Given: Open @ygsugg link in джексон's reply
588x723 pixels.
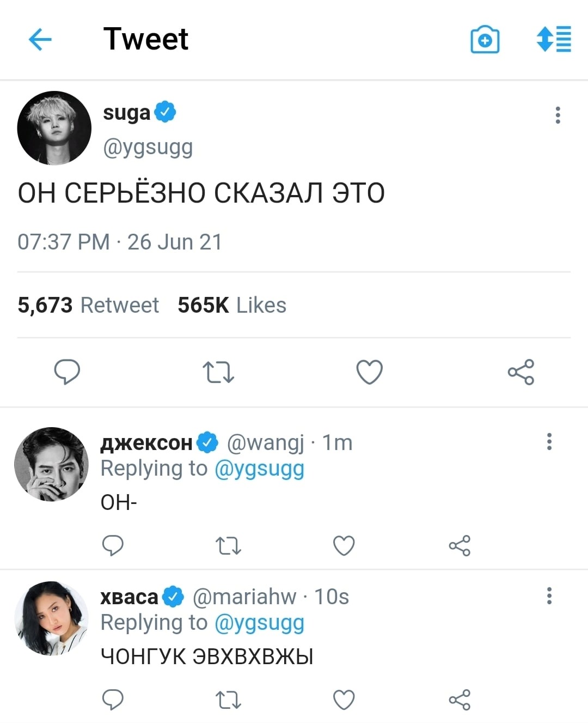Looking at the screenshot, I should pyautogui.click(x=259, y=469).
